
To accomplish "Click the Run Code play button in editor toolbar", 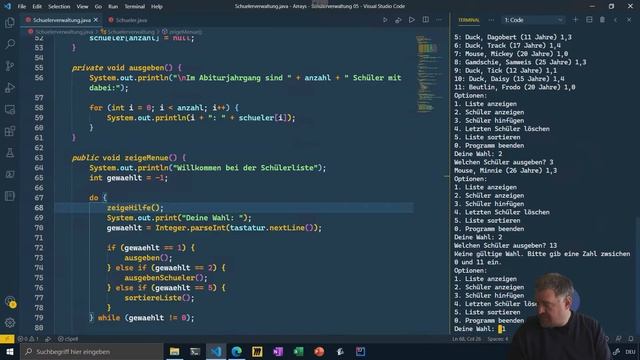I will click(x=411, y=20).
